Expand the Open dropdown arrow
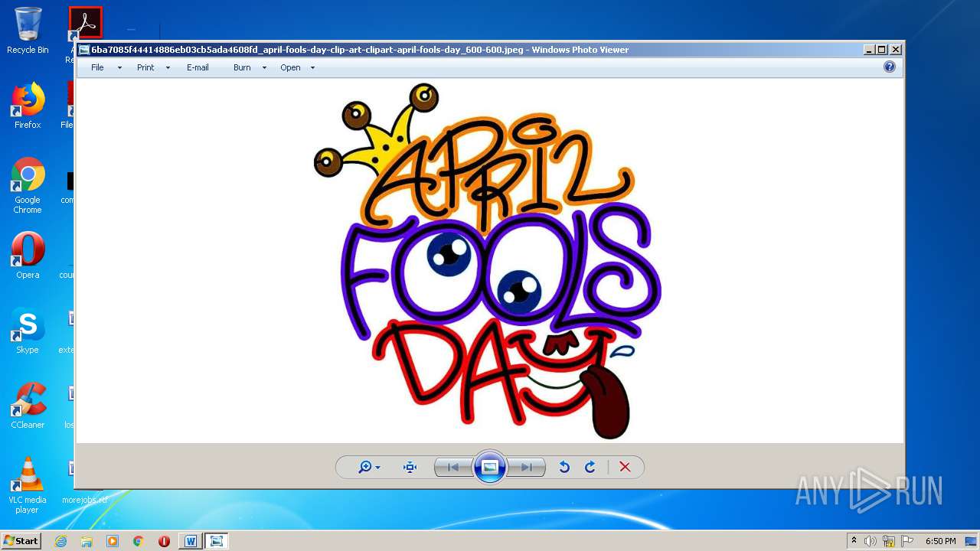Image resolution: width=980 pixels, height=551 pixels. click(x=312, y=68)
